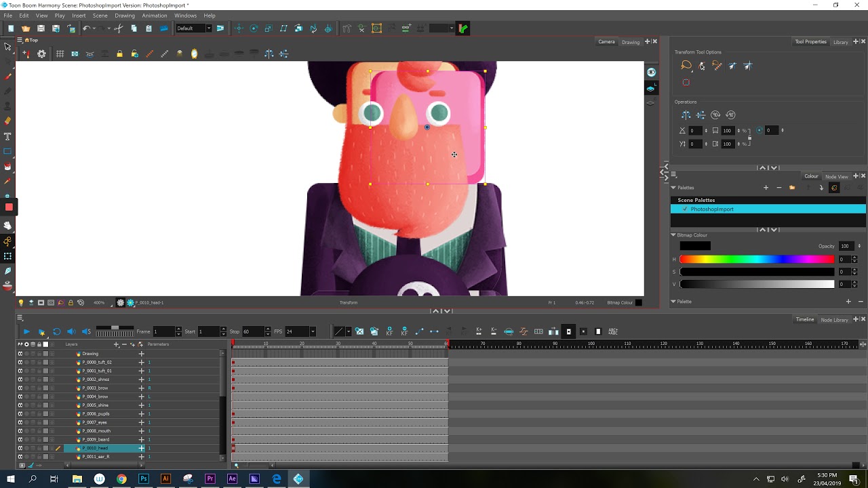Select the Rectangle shape tool
Screen dimensions: 868x488
8,150
